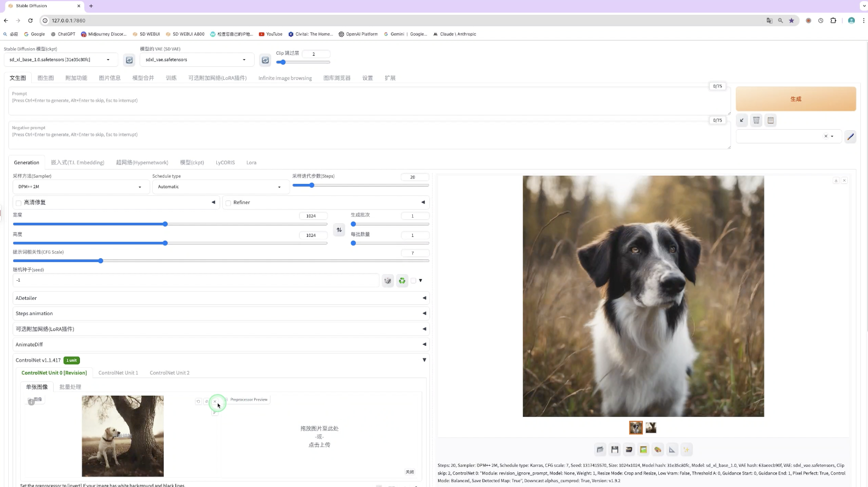The height and width of the screenshot is (487, 868).
Task: Close the gallery image preview
Action: click(x=844, y=181)
